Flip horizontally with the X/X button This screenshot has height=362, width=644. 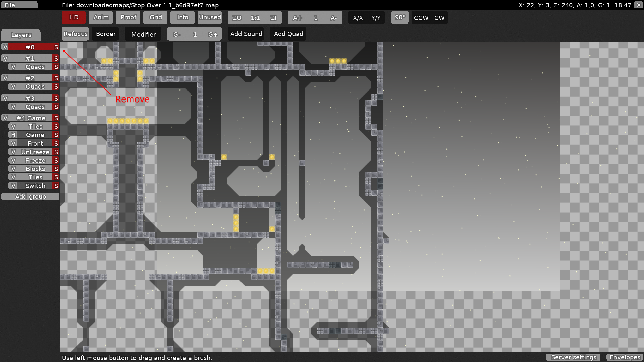358,18
